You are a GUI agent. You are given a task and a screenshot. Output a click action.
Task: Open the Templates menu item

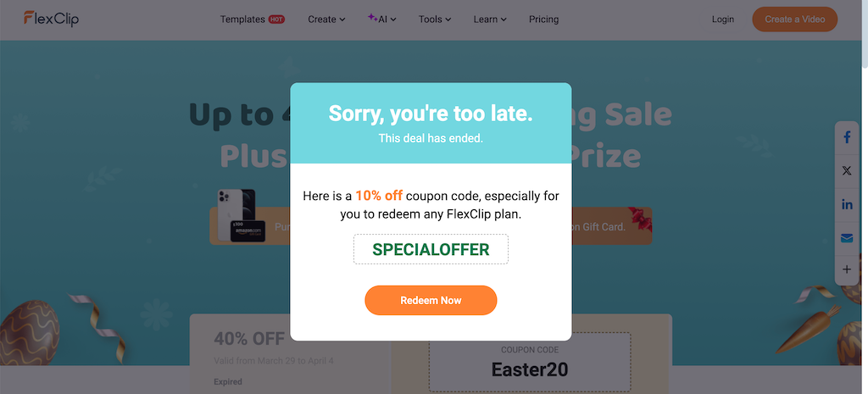pyautogui.click(x=242, y=19)
